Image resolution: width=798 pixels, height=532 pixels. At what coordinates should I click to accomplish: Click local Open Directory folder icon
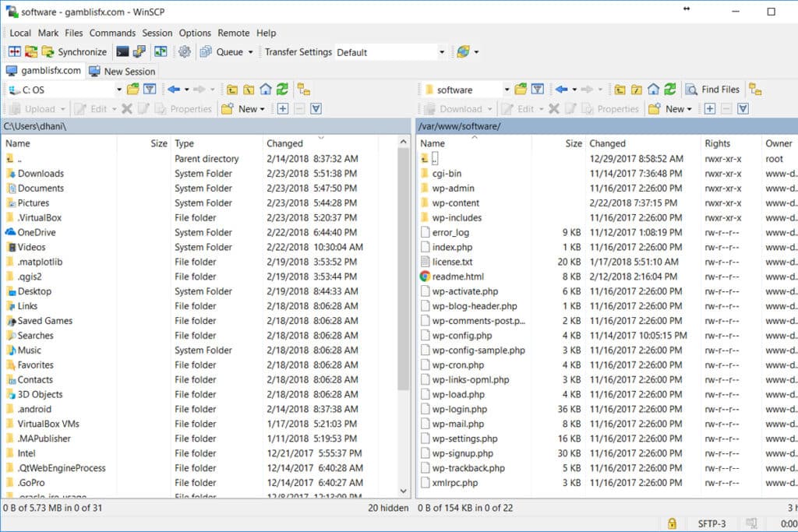[132, 90]
